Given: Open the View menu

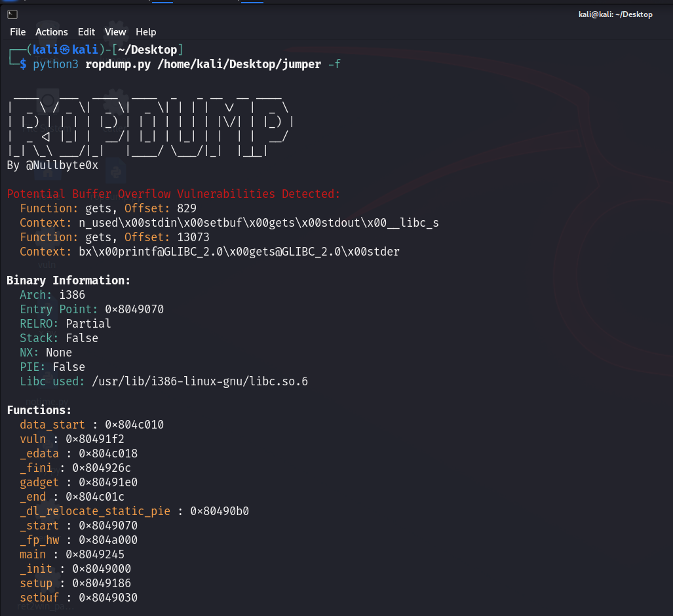Looking at the screenshot, I should [115, 32].
